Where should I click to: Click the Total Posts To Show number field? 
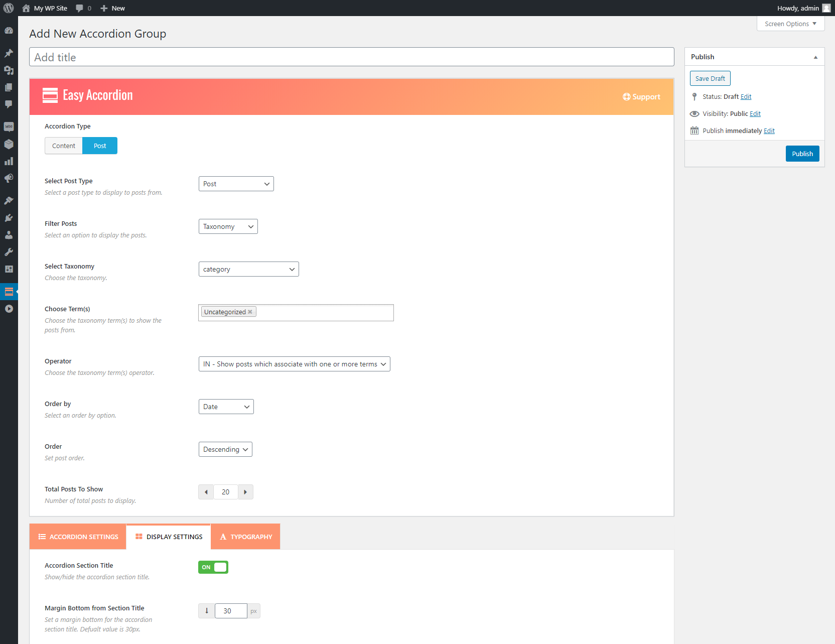226,492
